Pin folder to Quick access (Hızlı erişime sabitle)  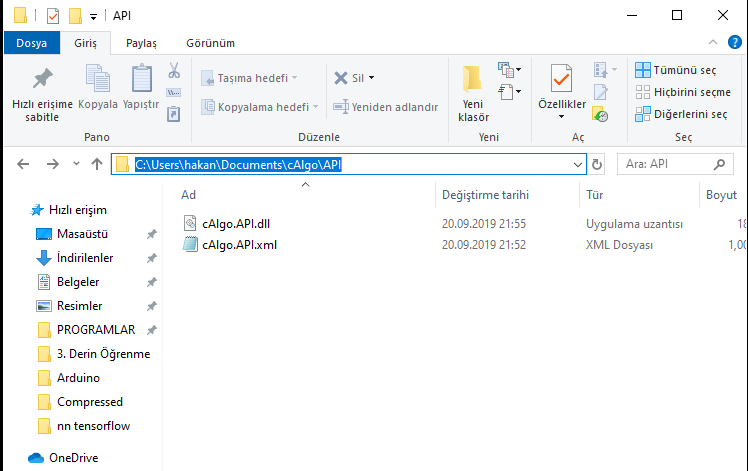42,94
